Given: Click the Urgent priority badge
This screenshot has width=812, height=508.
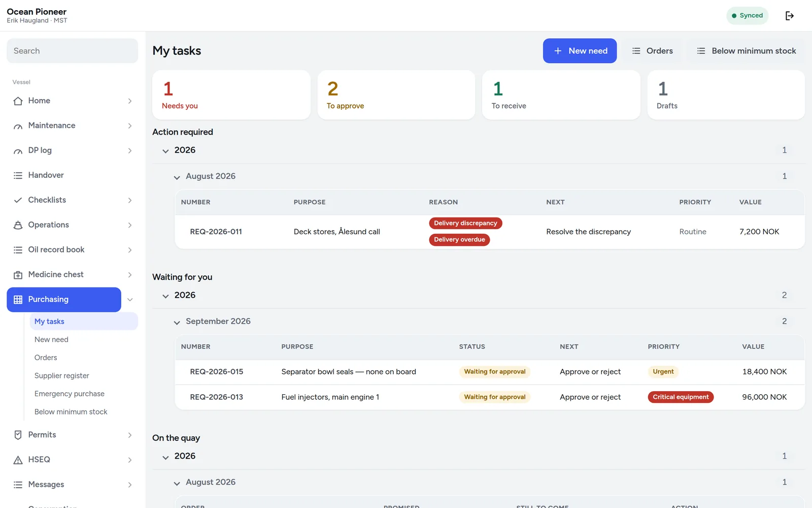Looking at the screenshot, I should coord(663,372).
